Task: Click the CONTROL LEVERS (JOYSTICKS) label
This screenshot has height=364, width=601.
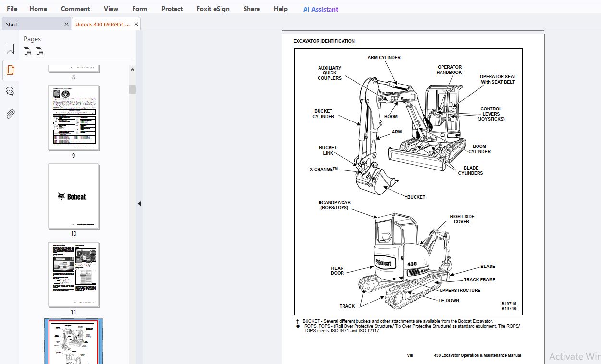Action: click(x=491, y=114)
